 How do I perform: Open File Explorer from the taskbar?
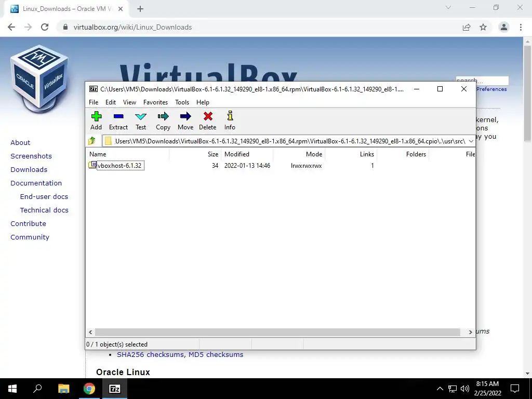pyautogui.click(x=63, y=389)
